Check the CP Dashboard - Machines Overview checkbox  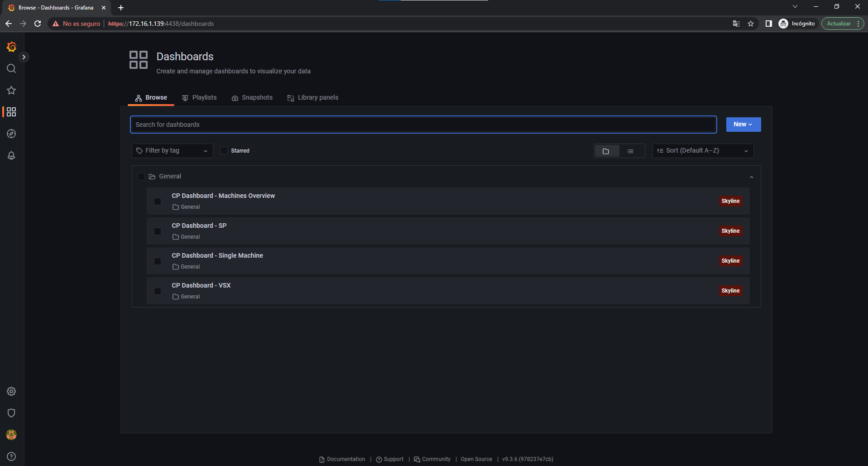158,202
